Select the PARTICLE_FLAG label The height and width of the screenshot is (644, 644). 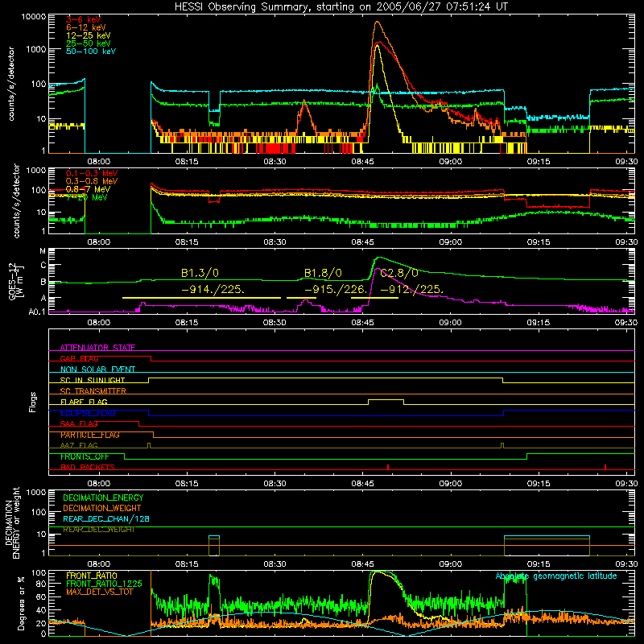pos(90,435)
